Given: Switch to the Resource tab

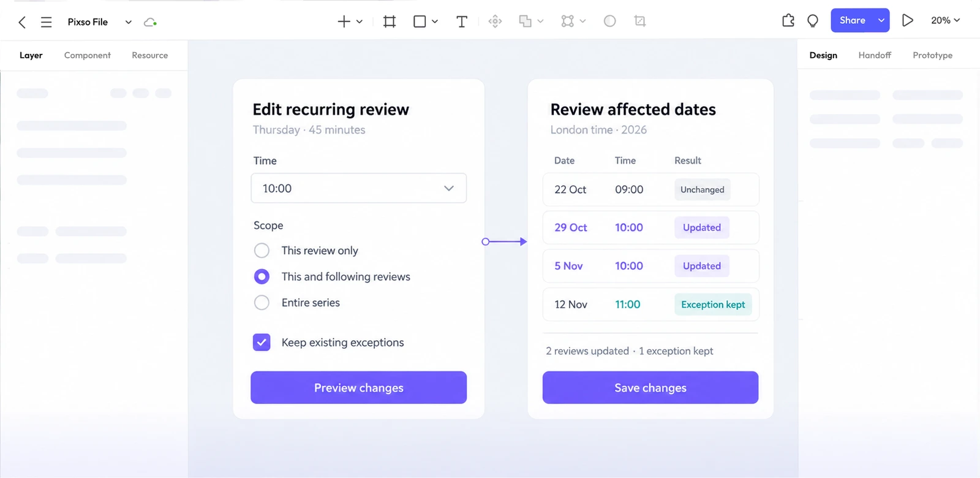Looking at the screenshot, I should [x=150, y=55].
